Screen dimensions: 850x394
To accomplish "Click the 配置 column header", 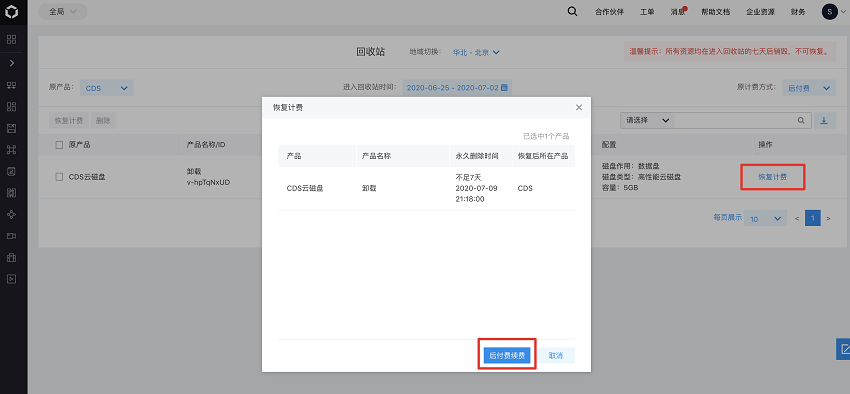I will (609, 145).
